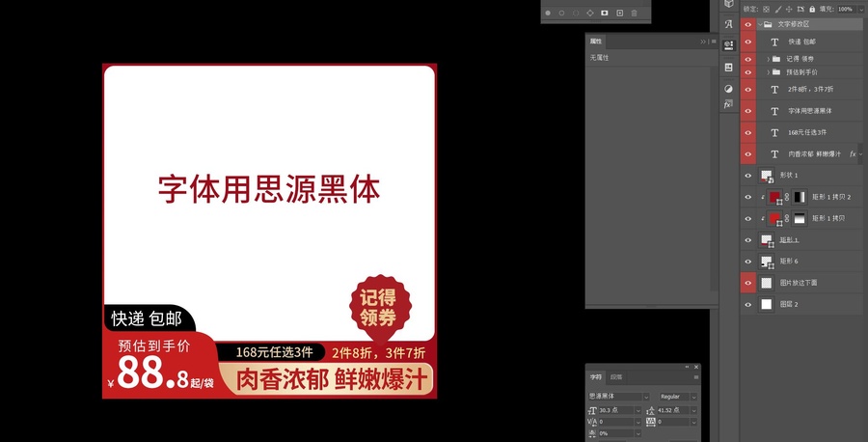The height and width of the screenshot is (442, 868).
Task: Collapse the 文字修改区 group arrow
Action: pos(761,24)
